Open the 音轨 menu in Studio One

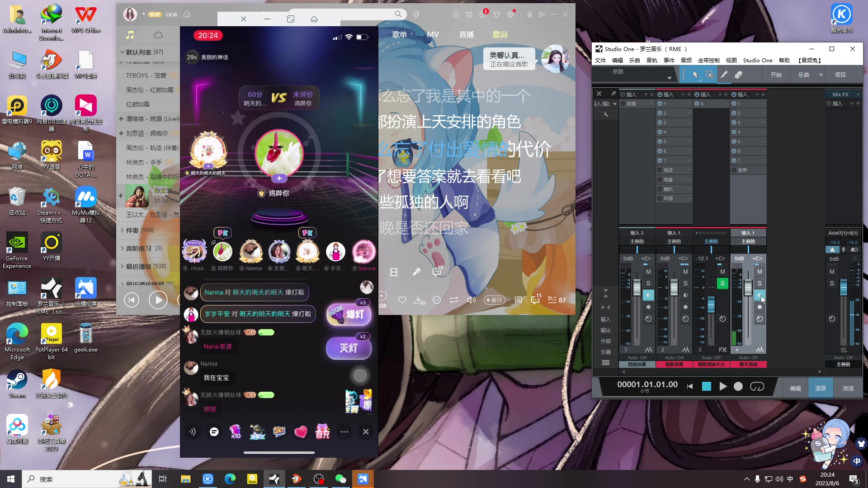[652, 60]
